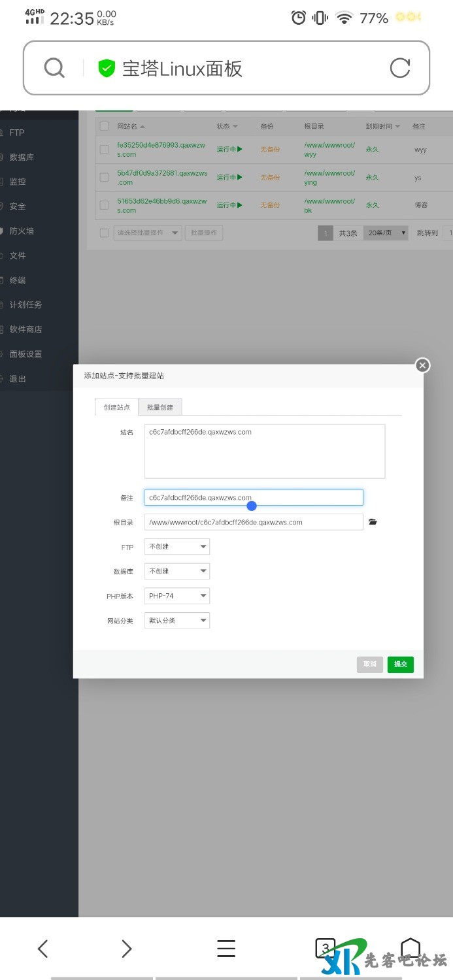Expand the 网站分类 dropdown

(x=177, y=620)
